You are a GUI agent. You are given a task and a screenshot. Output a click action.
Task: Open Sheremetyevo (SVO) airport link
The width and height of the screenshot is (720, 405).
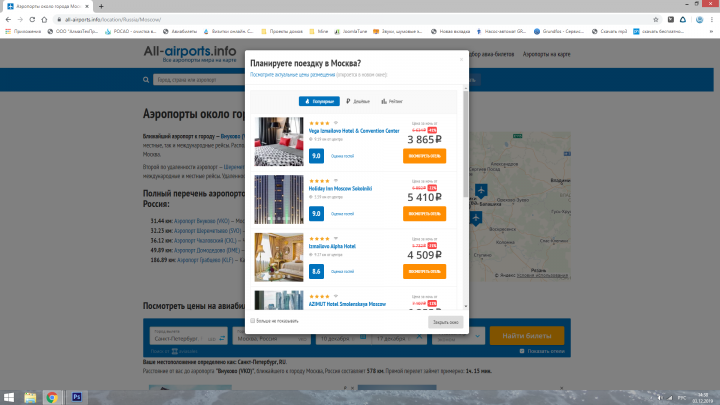coord(208,231)
